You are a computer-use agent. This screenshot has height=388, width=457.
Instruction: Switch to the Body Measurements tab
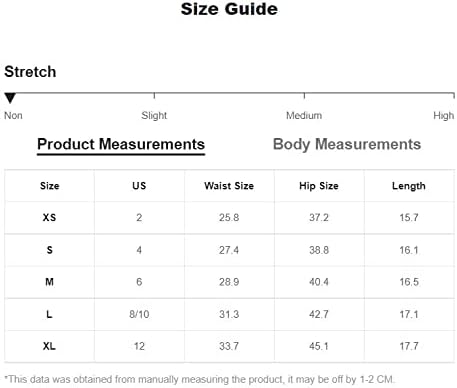click(347, 145)
